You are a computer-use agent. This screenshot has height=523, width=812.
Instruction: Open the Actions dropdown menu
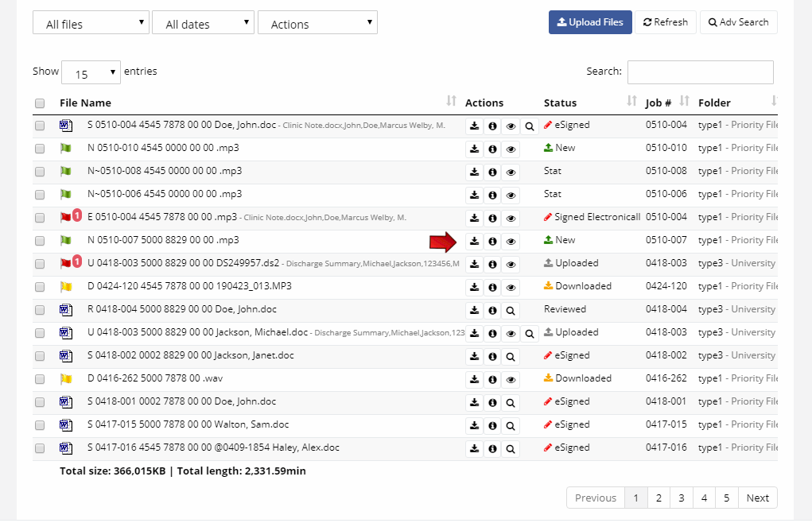pos(317,23)
